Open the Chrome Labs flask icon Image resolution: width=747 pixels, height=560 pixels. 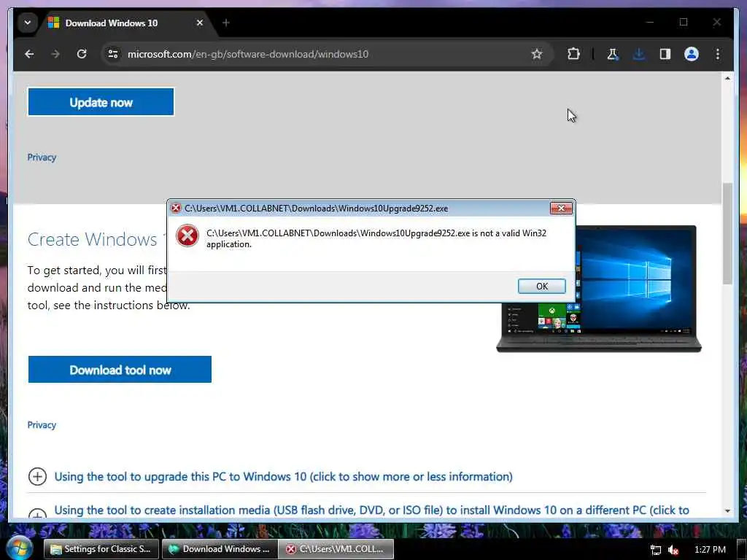[612, 54]
